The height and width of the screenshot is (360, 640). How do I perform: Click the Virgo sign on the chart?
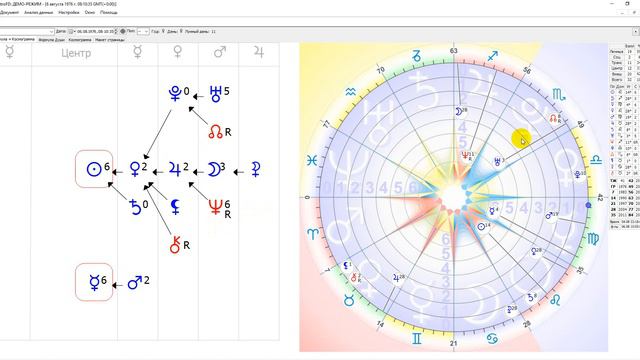[594, 239]
